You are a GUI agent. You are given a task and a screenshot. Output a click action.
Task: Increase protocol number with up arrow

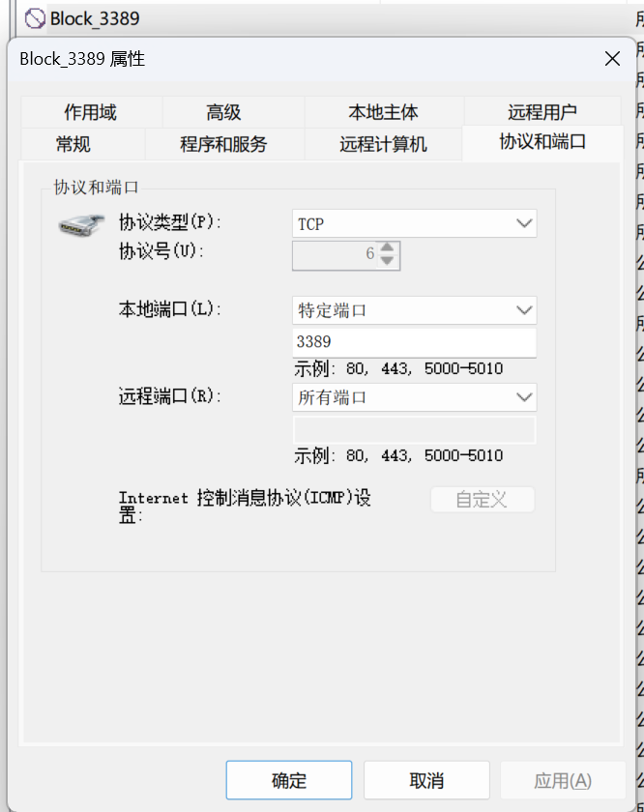[388, 247]
